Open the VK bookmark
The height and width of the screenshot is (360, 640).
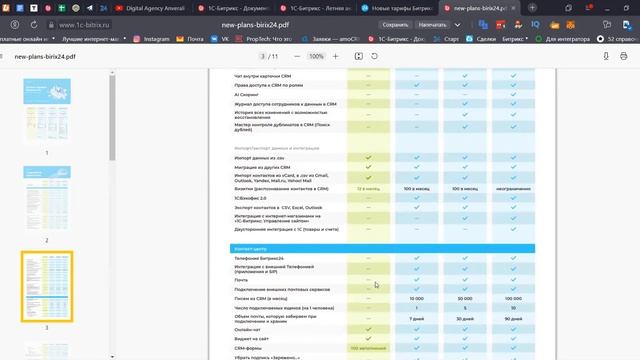(x=220, y=39)
